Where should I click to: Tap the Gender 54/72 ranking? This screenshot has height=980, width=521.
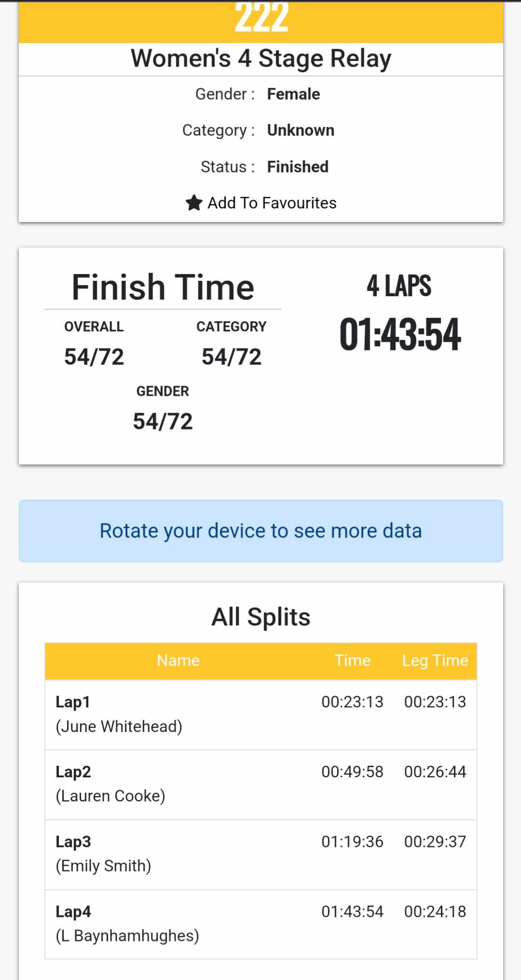163,421
